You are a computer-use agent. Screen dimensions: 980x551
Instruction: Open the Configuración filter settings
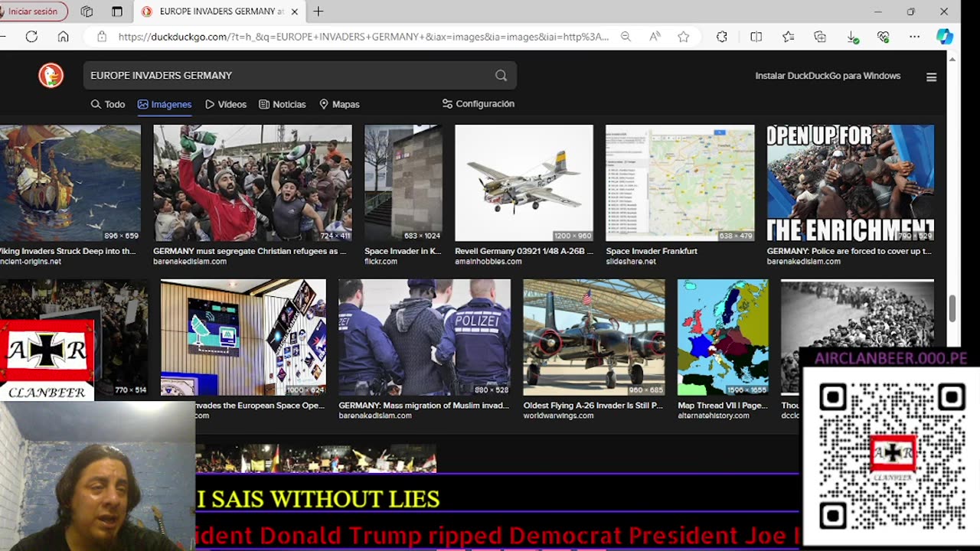tap(479, 104)
